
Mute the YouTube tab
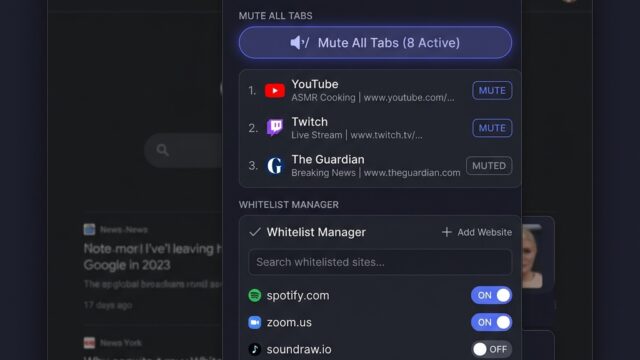[492, 90]
